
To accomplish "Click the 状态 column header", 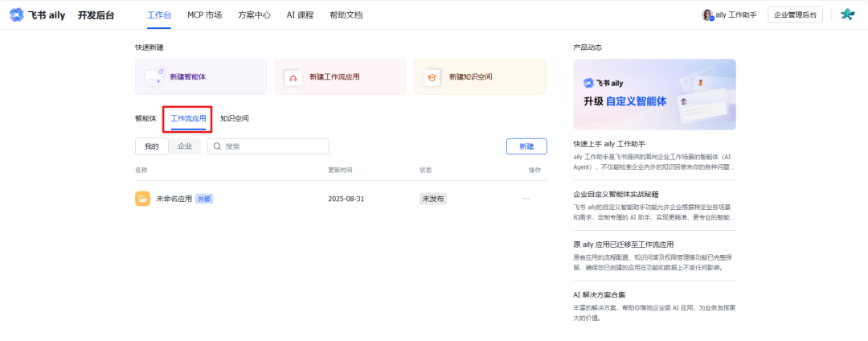I will point(426,170).
